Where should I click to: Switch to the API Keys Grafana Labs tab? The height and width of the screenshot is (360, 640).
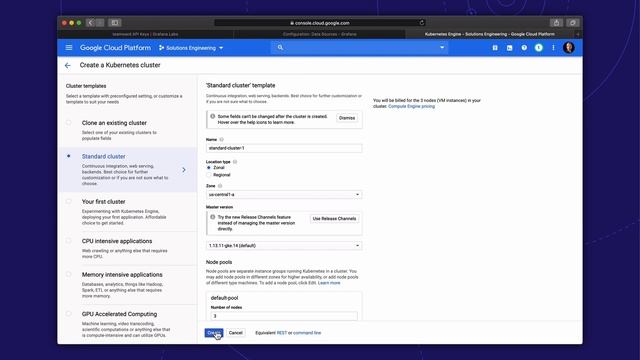tap(145, 34)
